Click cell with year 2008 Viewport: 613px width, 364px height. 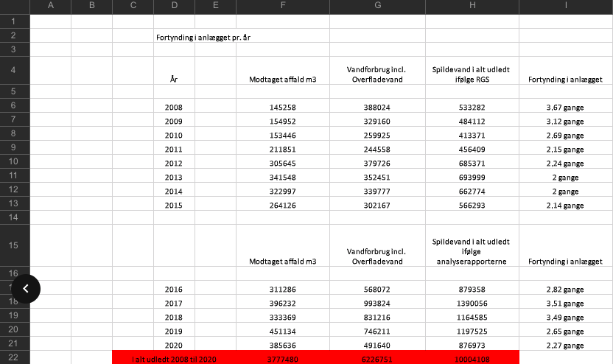[x=174, y=107]
